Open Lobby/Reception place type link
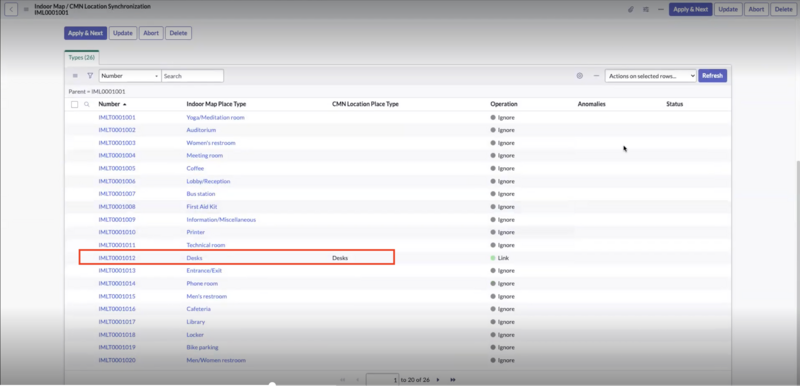The image size is (800, 386). (208, 181)
